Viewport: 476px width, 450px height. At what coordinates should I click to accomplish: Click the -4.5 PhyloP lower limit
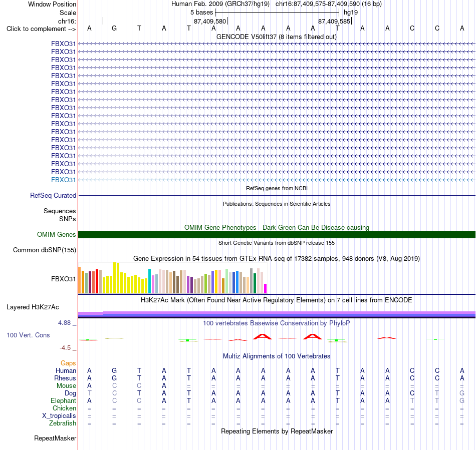[x=65, y=348]
